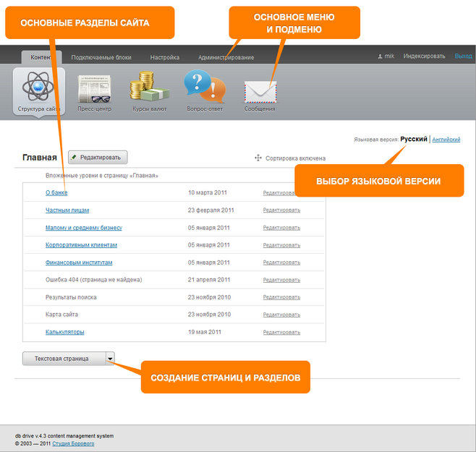
Task: Click the Редактировать button next to Главная
Action: click(x=98, y=157)
